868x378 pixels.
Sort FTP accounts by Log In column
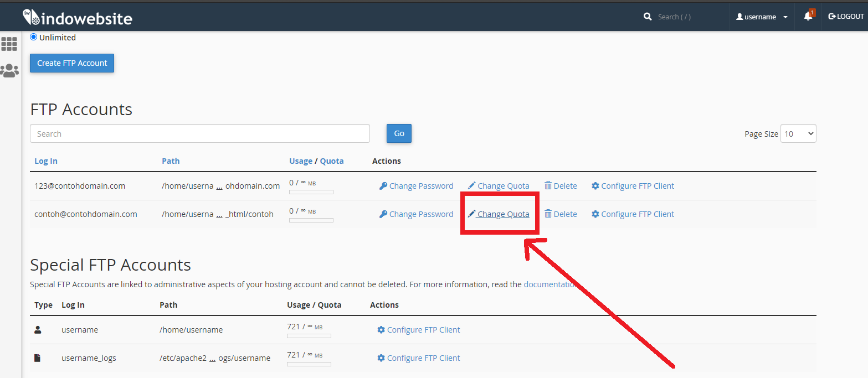(x=46, y=161)
